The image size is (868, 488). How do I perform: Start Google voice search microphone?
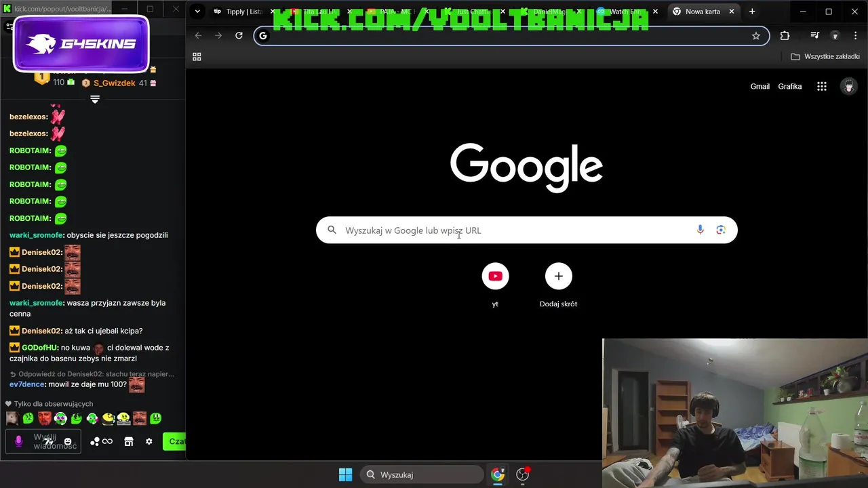(x=701, y=230)
